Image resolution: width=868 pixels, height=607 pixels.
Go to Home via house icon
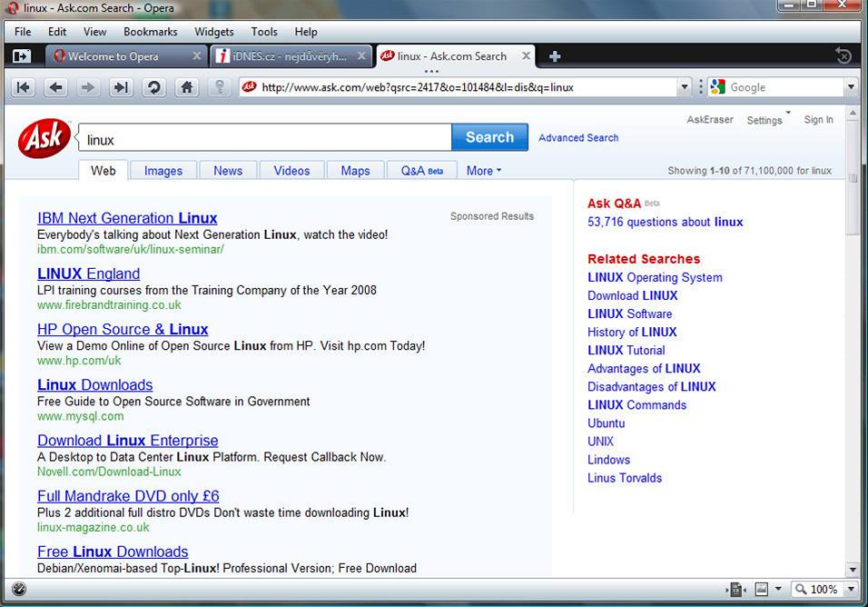click(186, 87)
